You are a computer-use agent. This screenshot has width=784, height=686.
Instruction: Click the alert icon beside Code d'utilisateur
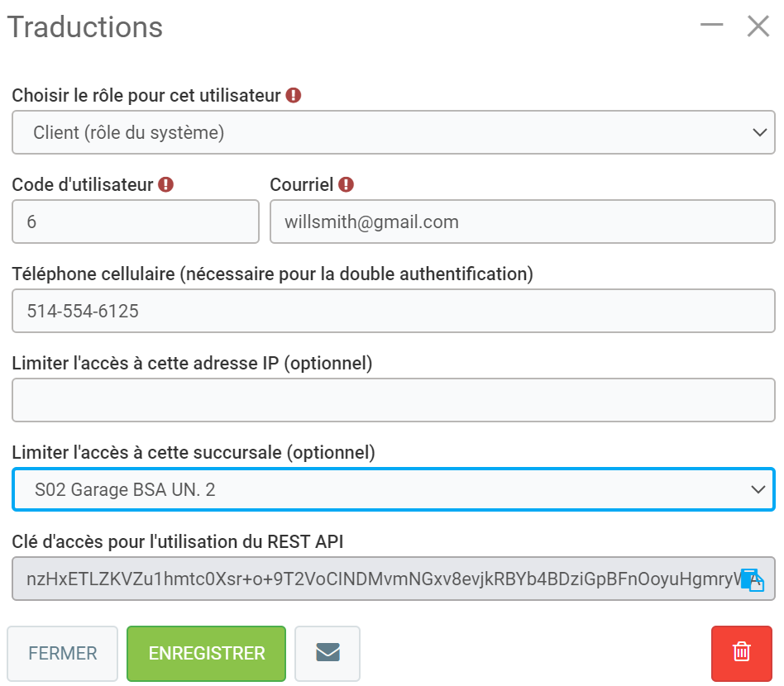[165, 184]
